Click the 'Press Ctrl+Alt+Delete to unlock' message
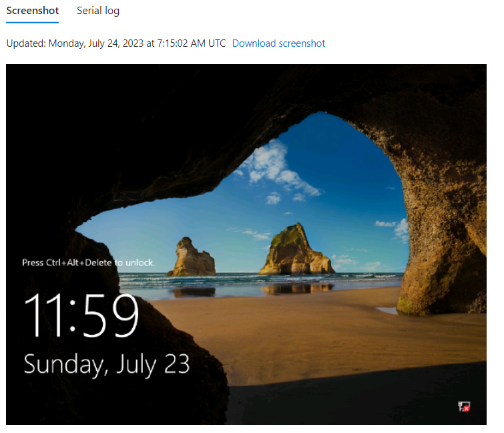504x433 pixels. (x=88, y=263)
